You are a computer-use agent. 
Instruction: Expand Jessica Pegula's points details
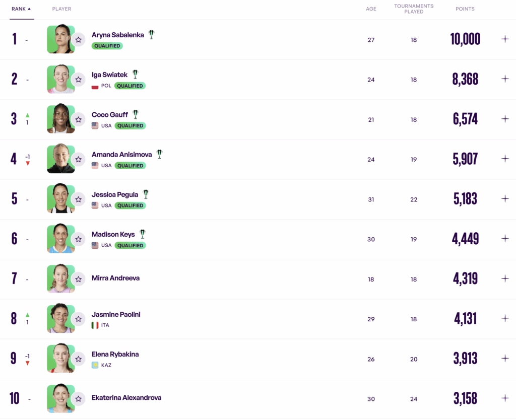coord(505,198)
